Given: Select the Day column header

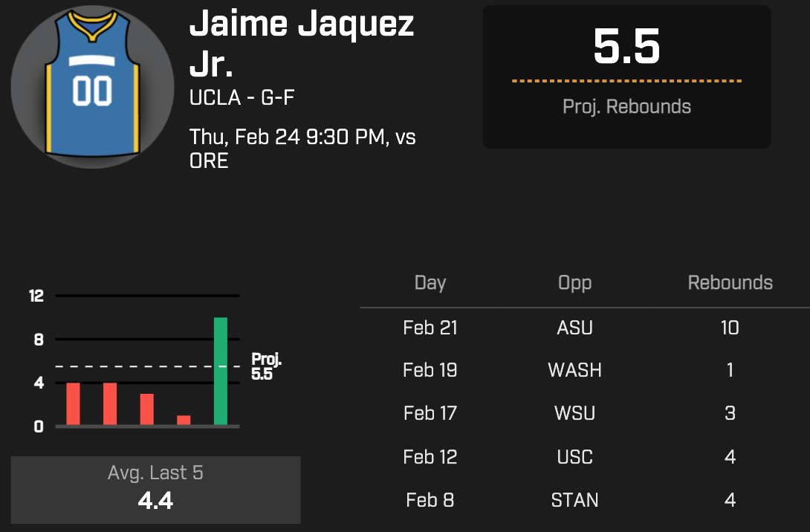Looking at the screenshot, I should tap(430, 283).
